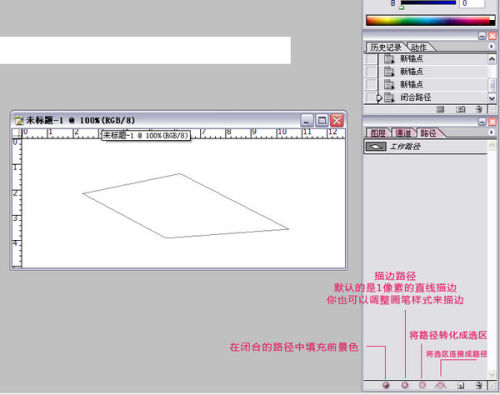Minimize the 未标题-1 document window
Viewport: 500px width, 395px height.
(x=307, y=120)
